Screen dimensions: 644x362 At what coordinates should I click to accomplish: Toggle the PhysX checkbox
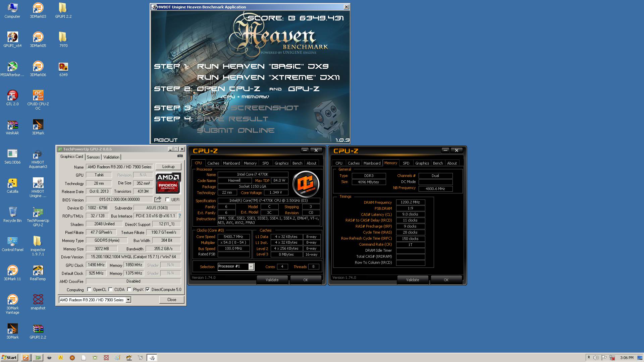pyautogui.click(x=129, y=290)
